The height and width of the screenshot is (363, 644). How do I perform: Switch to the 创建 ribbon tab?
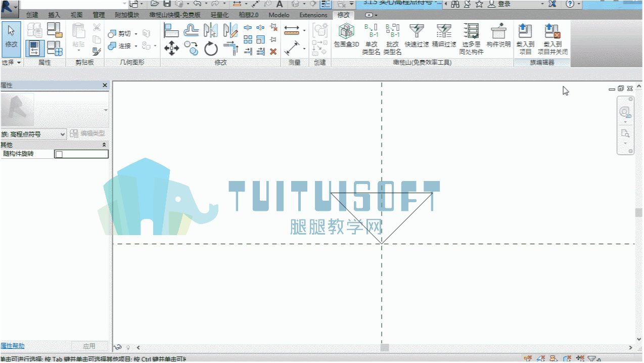point(32,15)
